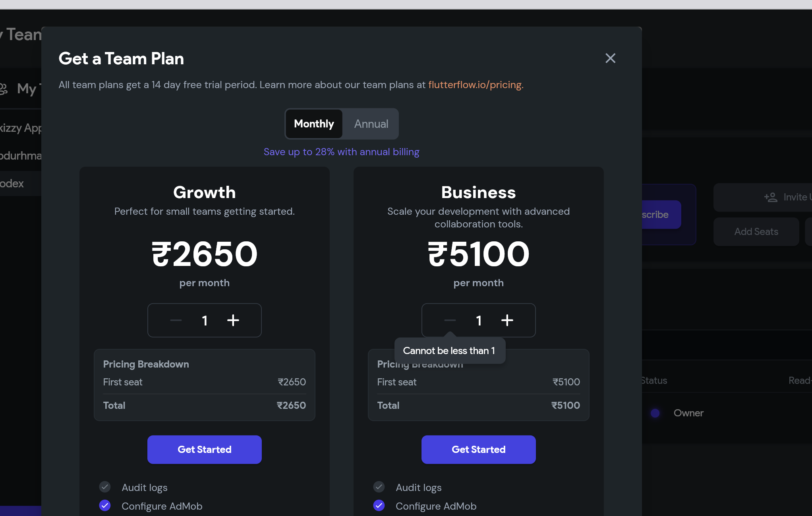Decrease Business plan seat count
812x516 pixels.
point(450,320)
